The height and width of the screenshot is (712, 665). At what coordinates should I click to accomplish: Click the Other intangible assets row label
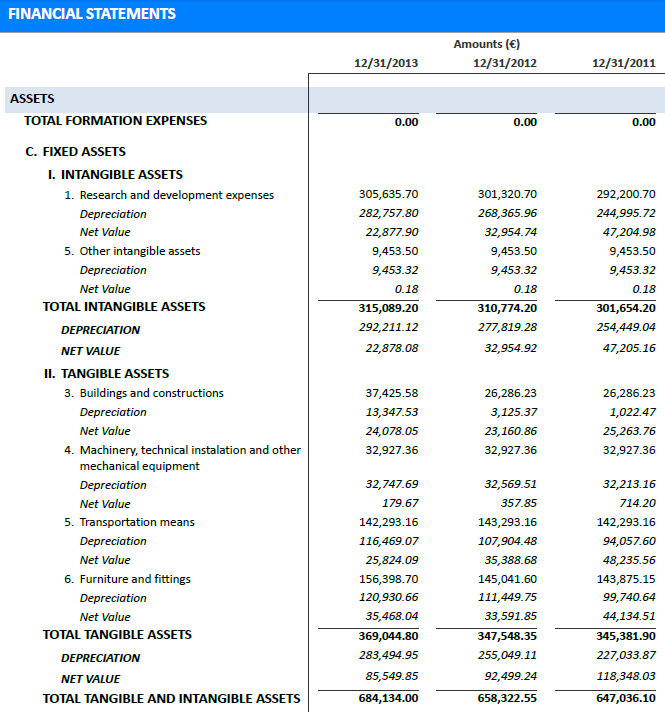tap(140, 251)
